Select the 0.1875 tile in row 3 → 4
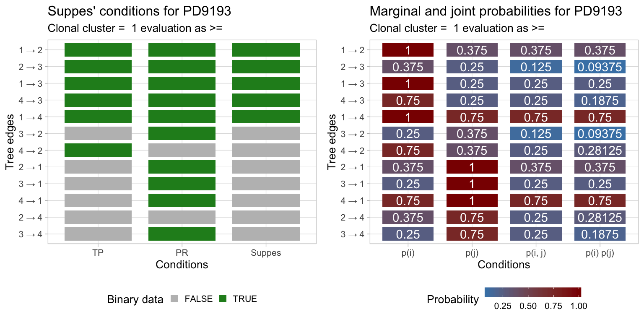Image resolution: width=644 pixels, height=322 pixels. 600,234
